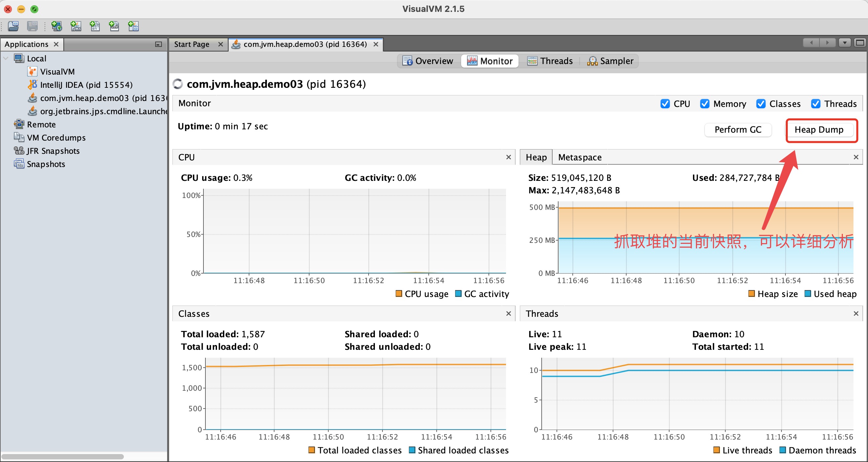The height and width of the screenshot is (462, 868).
Task: Select org.jetbrains.jps.cmdline.Launcher Java icon
Action: coord(32,111)
